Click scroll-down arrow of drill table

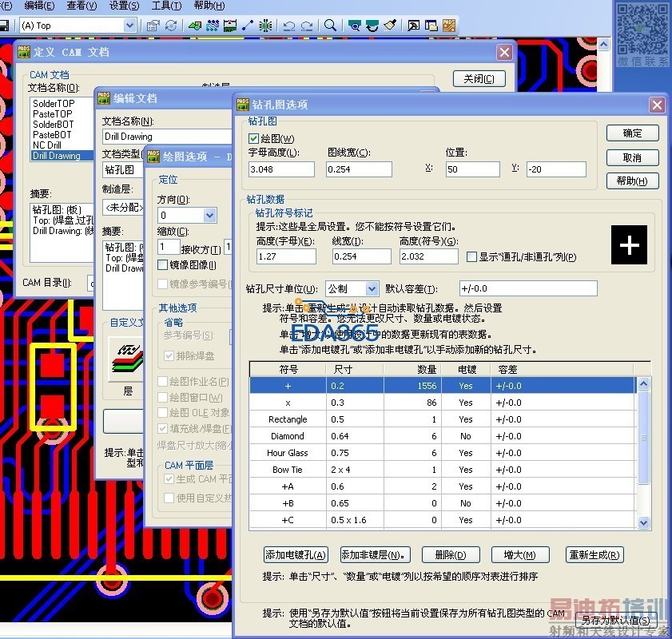pos(643,522)
